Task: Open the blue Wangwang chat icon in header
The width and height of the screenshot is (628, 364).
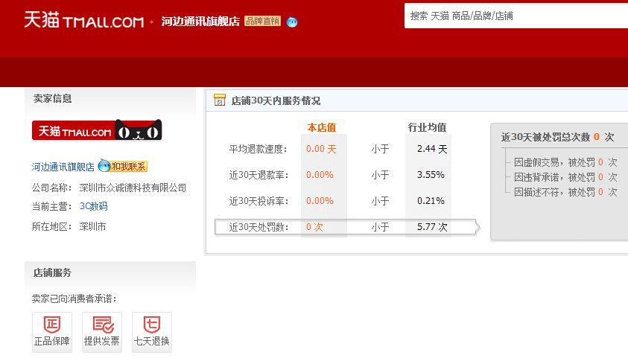Action: click(292, 22)
